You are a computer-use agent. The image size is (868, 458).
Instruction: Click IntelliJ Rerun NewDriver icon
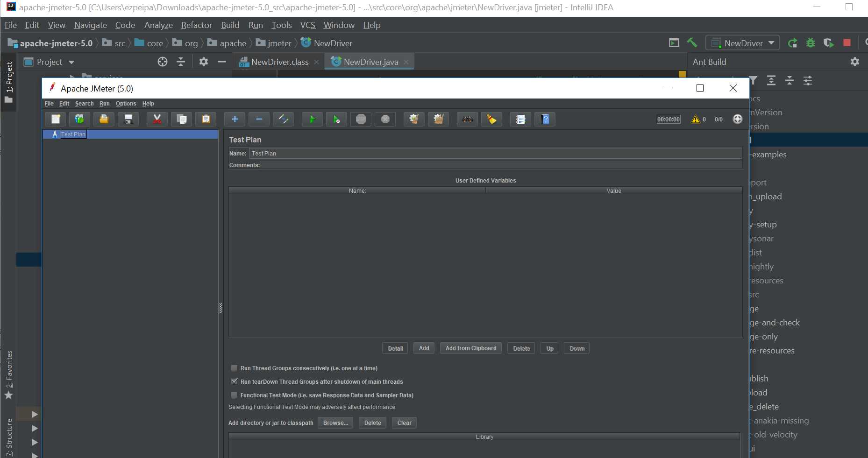point(792,43)
